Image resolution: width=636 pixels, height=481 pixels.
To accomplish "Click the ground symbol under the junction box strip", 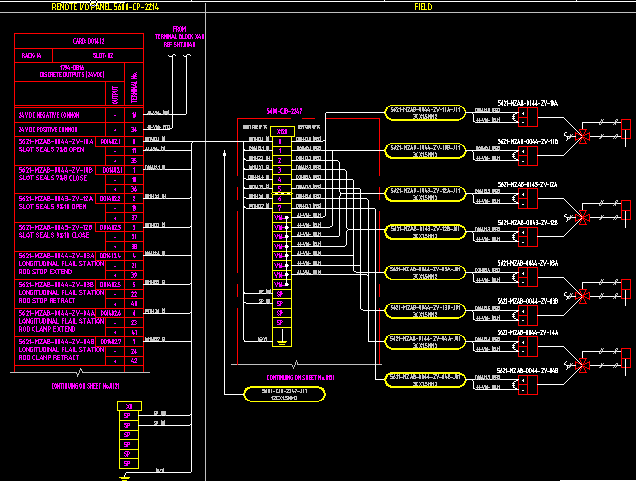I will (282, 341).
